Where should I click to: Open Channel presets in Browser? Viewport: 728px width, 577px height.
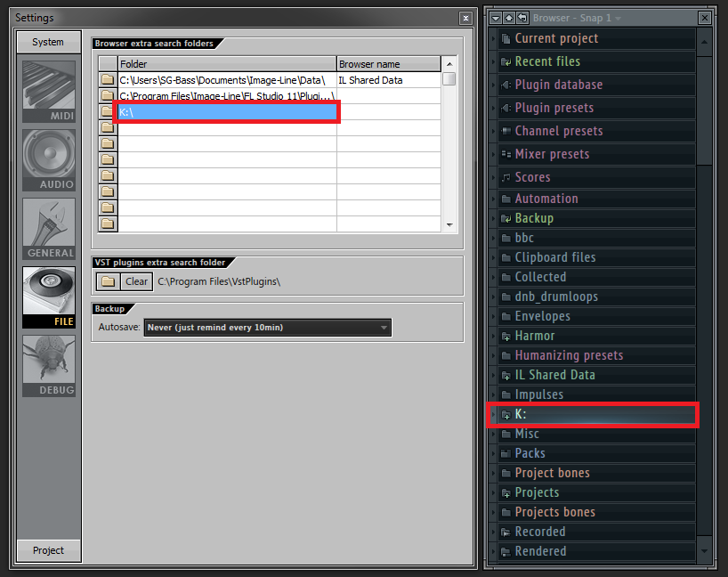click(596, 131)
